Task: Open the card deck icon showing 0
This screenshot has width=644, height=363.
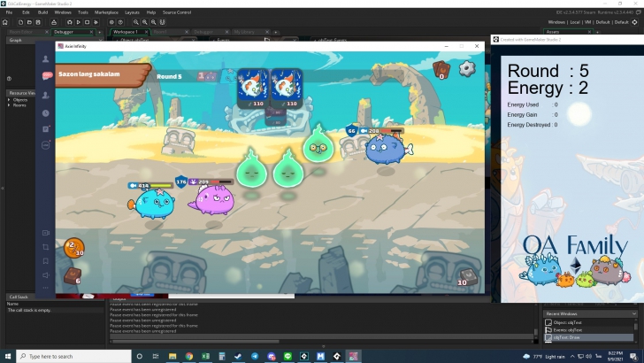Action: pos(441,70)
